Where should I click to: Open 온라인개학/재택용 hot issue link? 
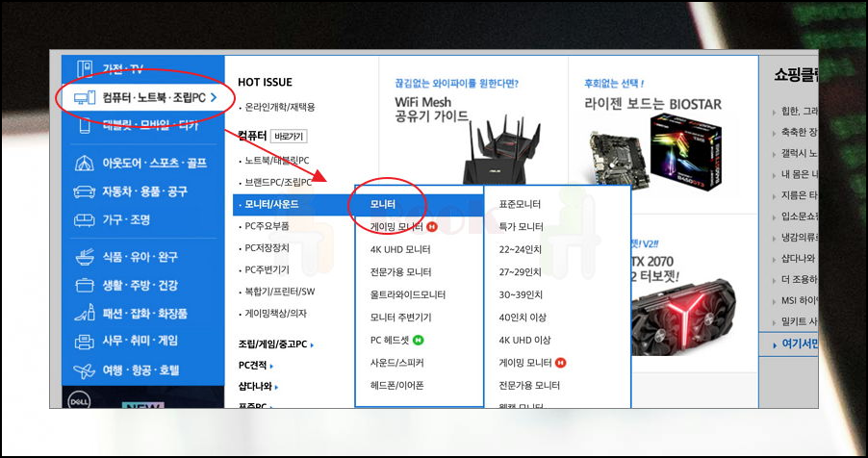point(280,108)
